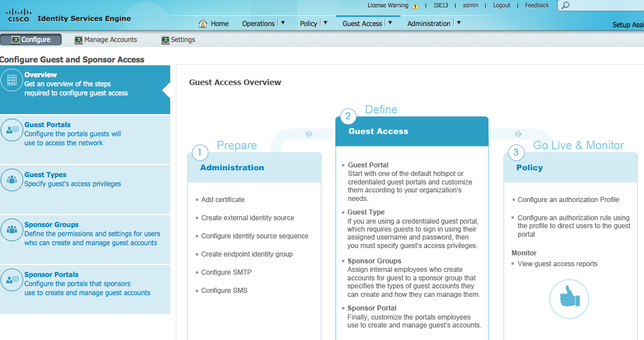
Task: Expand the Policy menu dropdown arrow
Action: coord(325,23)
